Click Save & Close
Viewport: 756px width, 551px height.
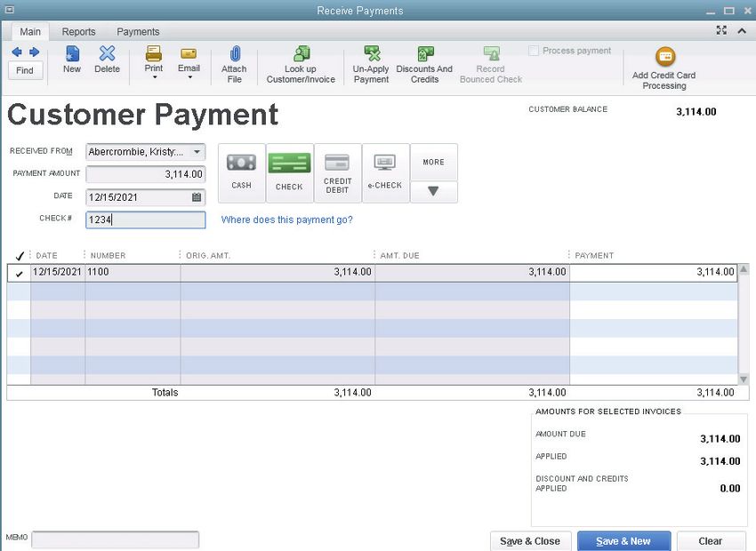click(530, 541)
